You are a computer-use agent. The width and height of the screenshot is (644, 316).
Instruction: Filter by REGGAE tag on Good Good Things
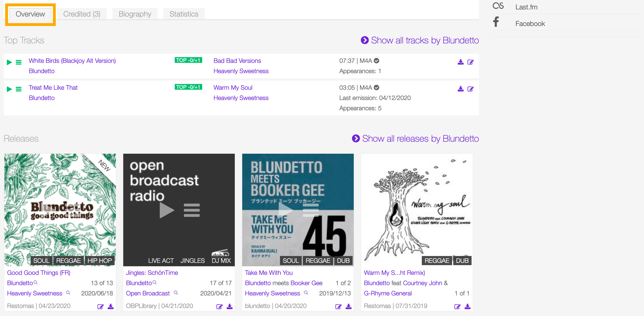point(68,261)
